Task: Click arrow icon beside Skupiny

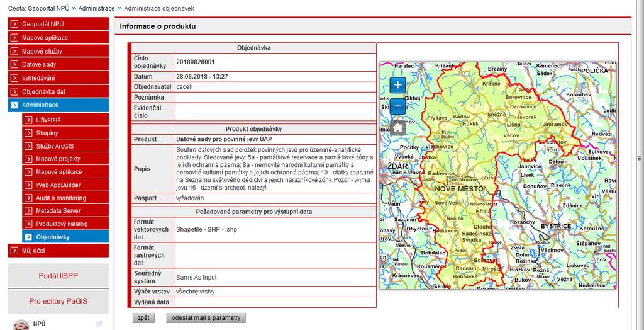Action: click(x=28, y=133)
